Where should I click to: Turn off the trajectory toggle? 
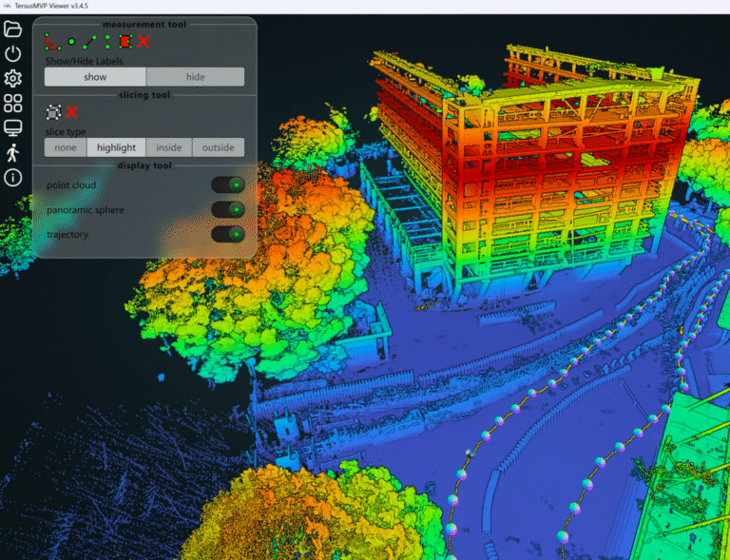tap(228, 234)
